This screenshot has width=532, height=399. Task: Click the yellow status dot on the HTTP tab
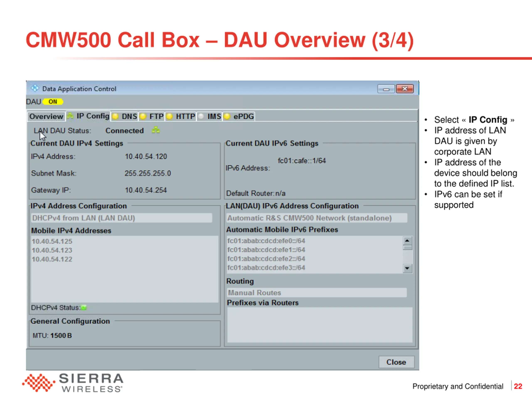[170, 117]
